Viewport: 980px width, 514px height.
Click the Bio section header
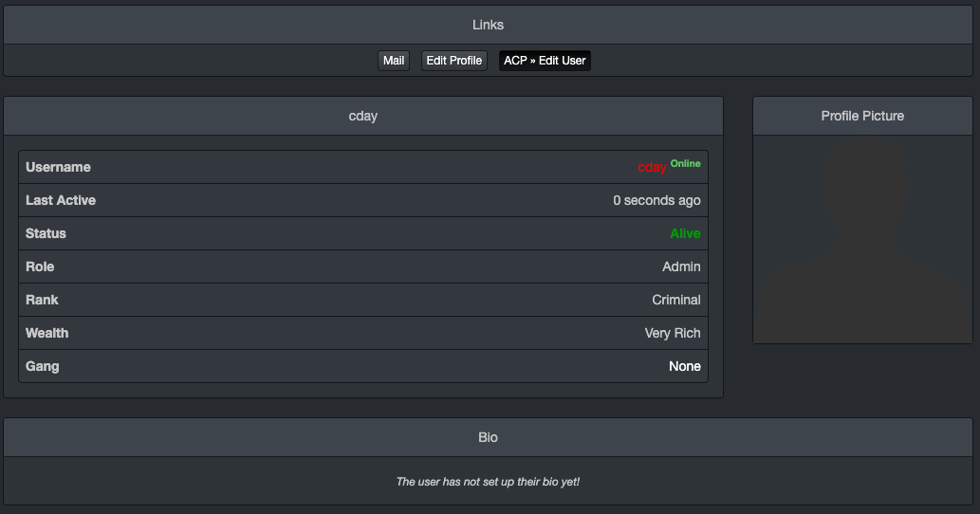(489, 437)
